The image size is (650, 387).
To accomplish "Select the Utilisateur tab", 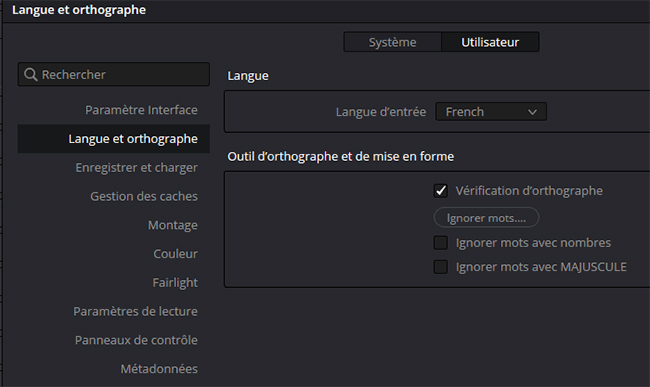I will 490,42.
